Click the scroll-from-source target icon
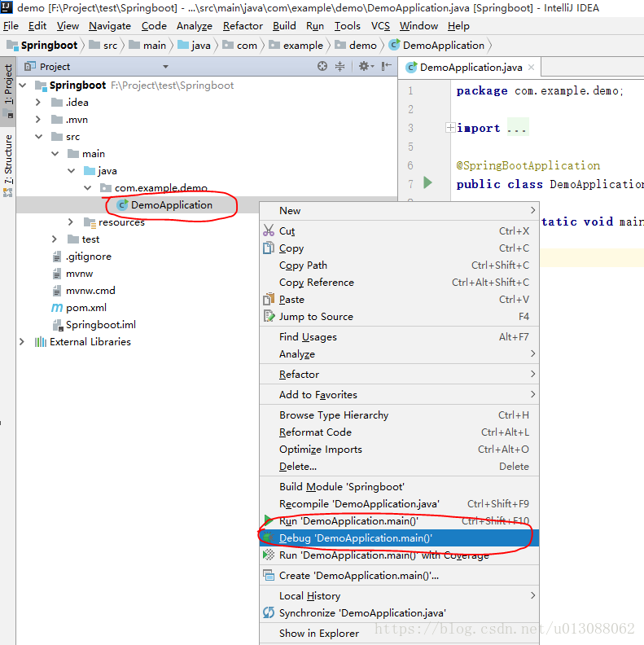The width and height of the screenshot is (644, 645). click(322, 66)
